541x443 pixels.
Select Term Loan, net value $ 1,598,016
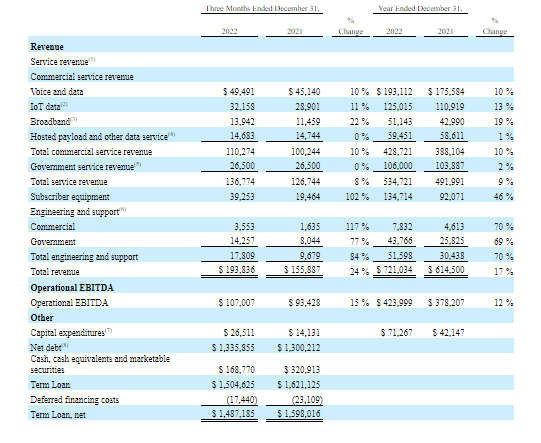(x=299, y=414)
